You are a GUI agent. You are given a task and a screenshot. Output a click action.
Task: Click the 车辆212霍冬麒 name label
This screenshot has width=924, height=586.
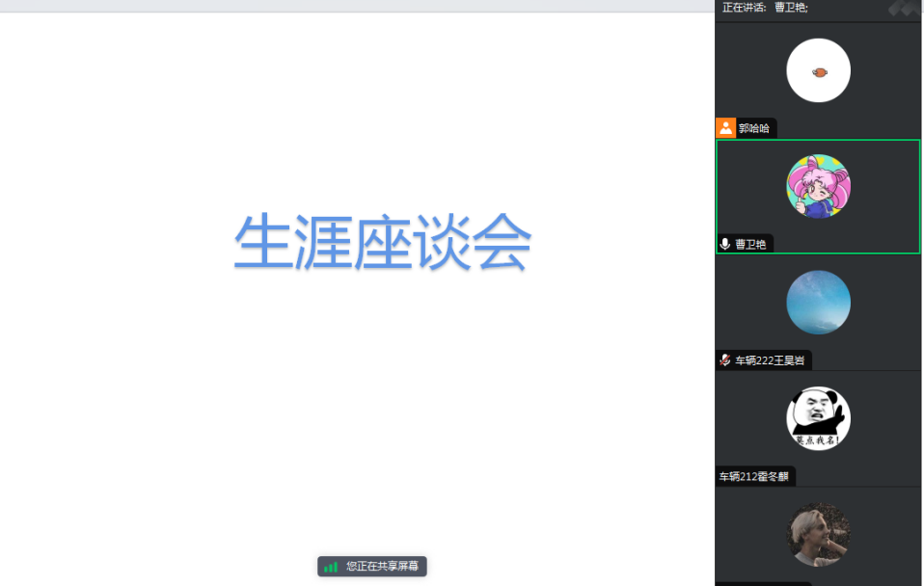pos(754,476)
